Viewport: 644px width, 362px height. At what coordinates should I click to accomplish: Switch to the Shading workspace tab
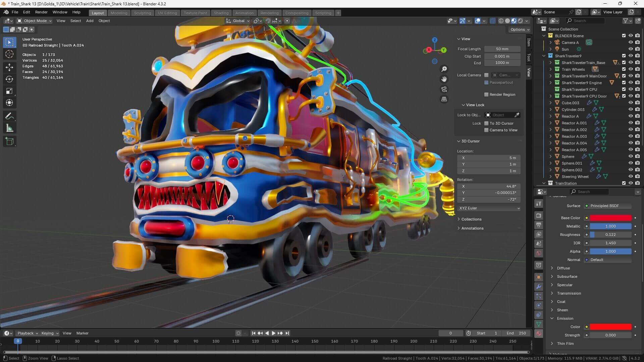(221, 13)
